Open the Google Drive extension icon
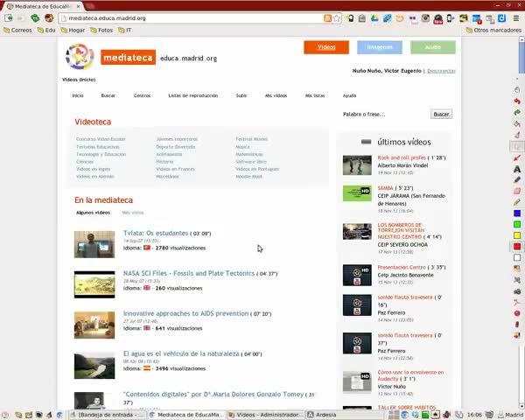The width and height of the screenshot is (525, 420). pos(374,18)
